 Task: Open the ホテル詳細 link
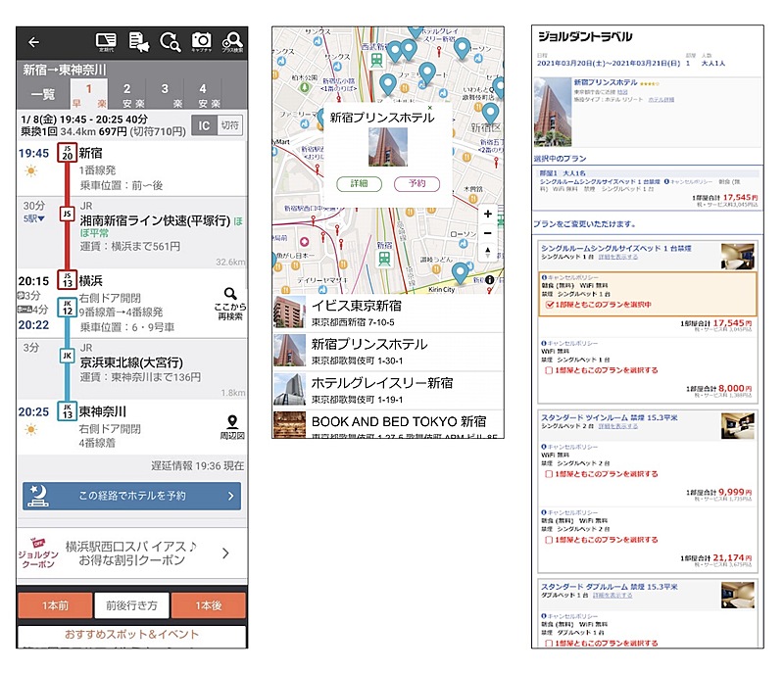coord(661,99)
